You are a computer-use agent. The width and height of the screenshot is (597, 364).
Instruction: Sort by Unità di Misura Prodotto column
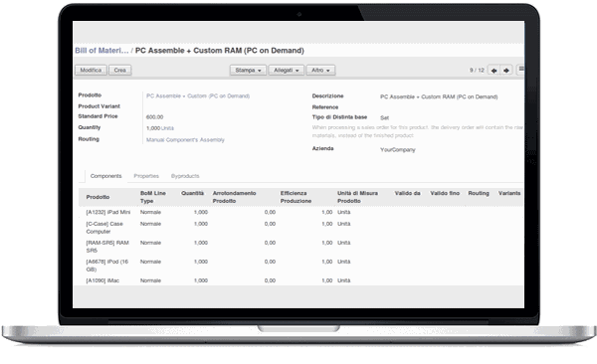coord(357,197)
